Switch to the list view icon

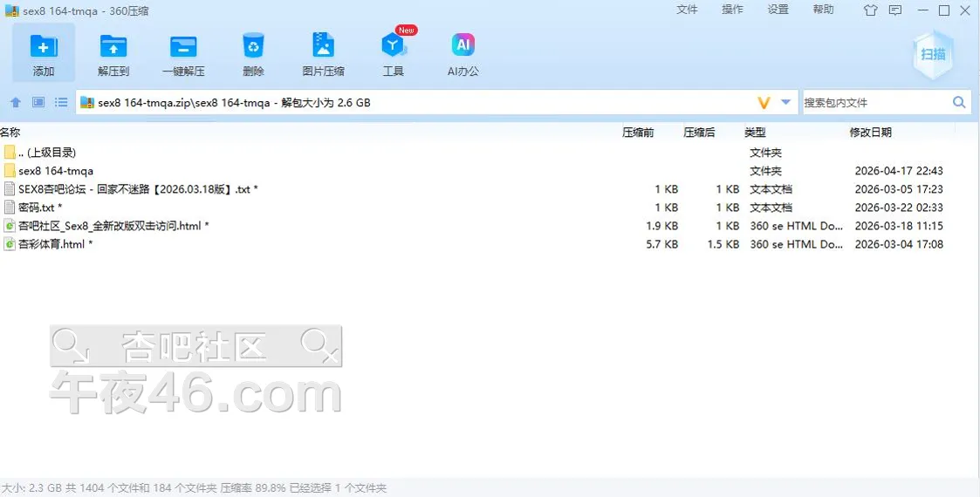(x=61, y=103)
